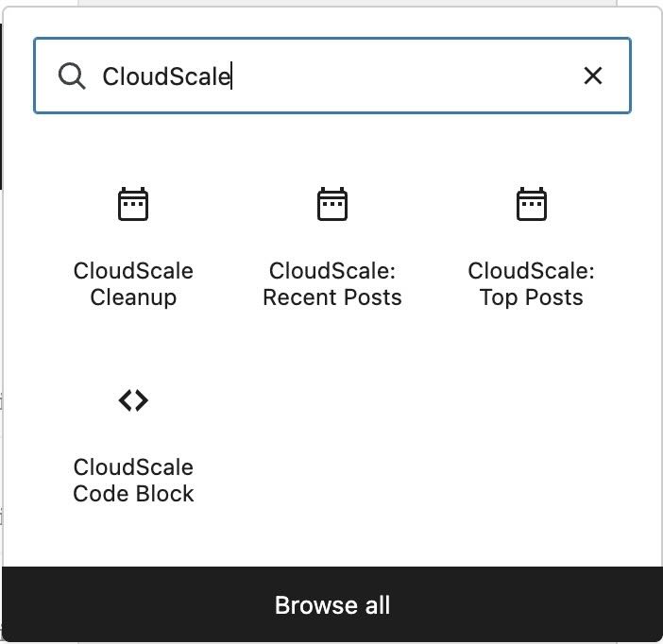Click the Code Block angle brackets icon
The image size is (663, 644).
(133, 400)
